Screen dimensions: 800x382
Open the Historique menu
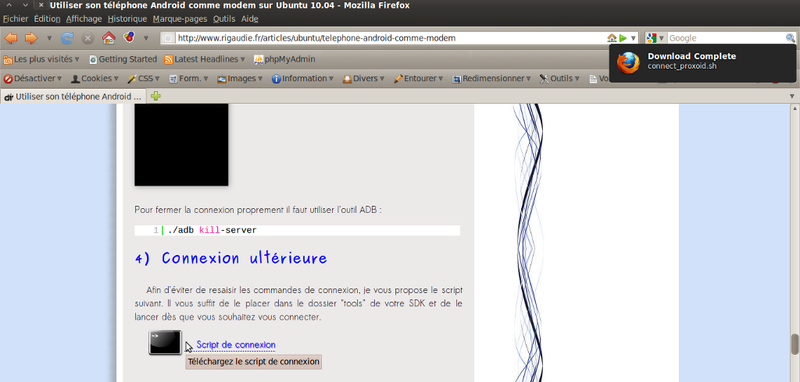tap(128, 19)
